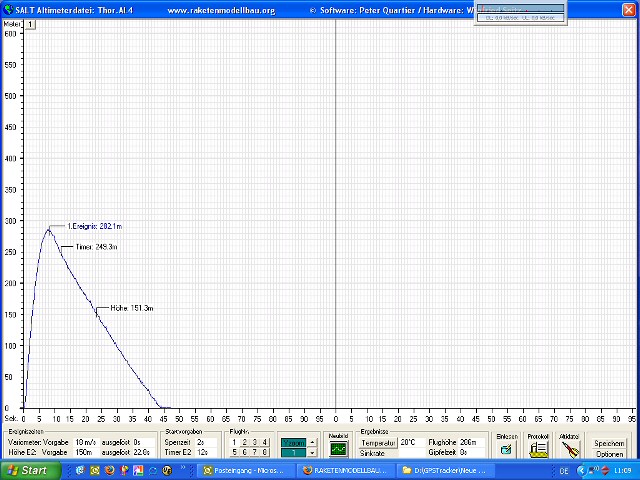The image size is (640, 480).
Task: Select flight number 8
Action: click(264, 452)
